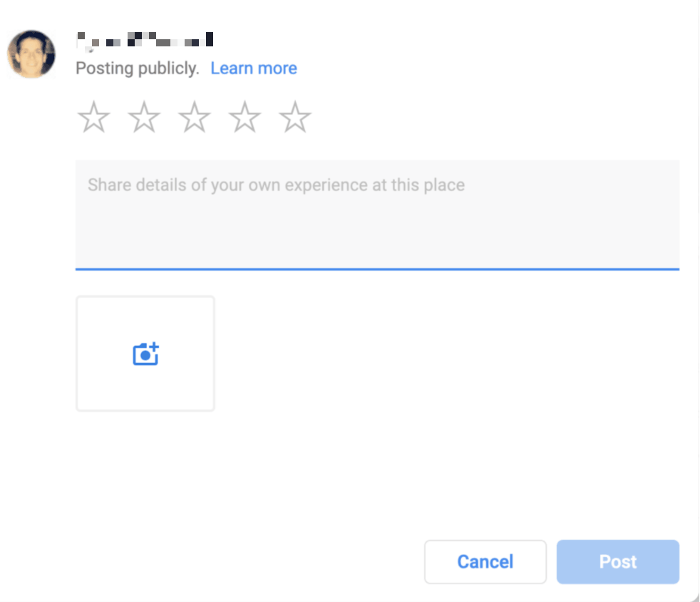Viewport: 700px width, 602px height.
Task: Click the 'Share details of your own experience' placeholder
Action: [276, 185]
